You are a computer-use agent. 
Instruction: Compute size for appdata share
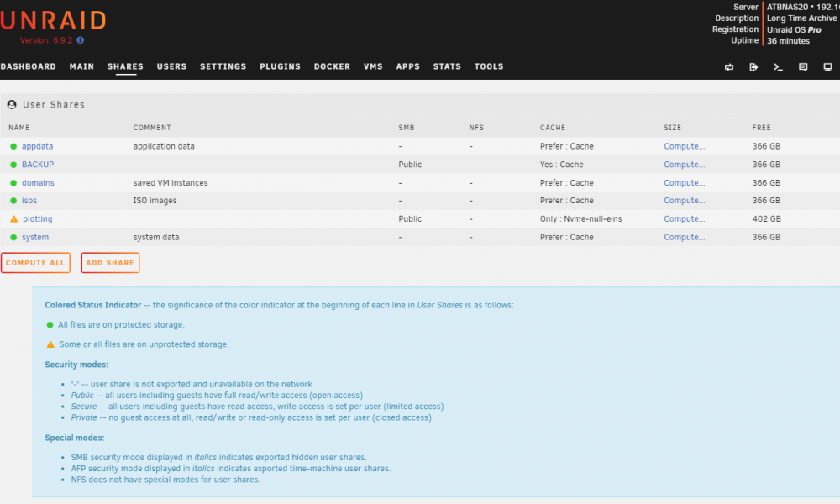tap(684, 146)
